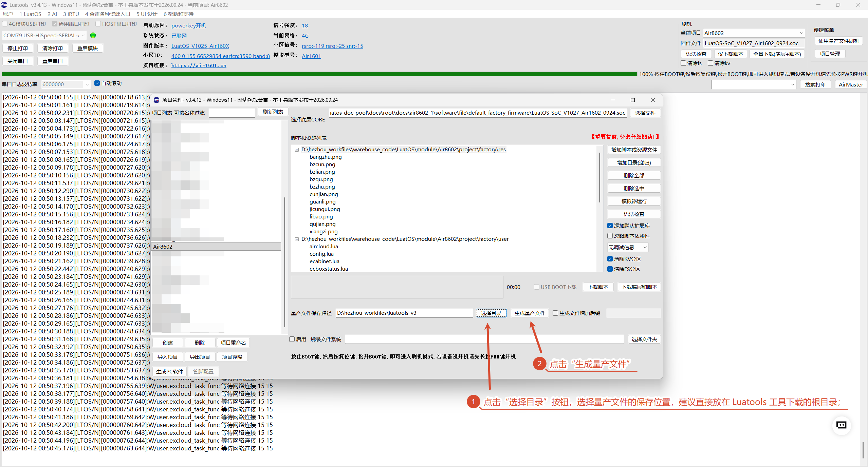
Task: Enable 忽略脚本依赖性 checkbox
Action: pyautogui.click(x=610, y=236)
